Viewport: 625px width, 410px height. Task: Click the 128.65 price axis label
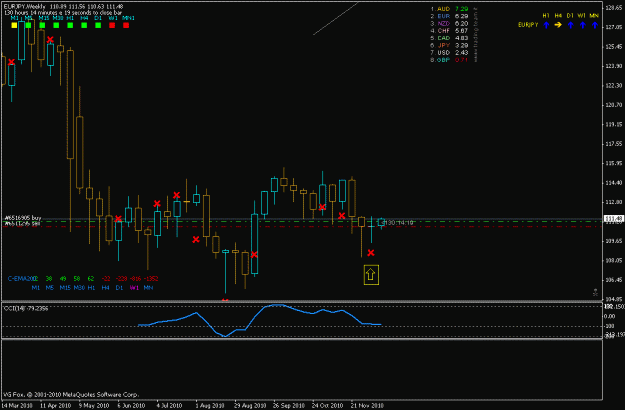[614, 8]
